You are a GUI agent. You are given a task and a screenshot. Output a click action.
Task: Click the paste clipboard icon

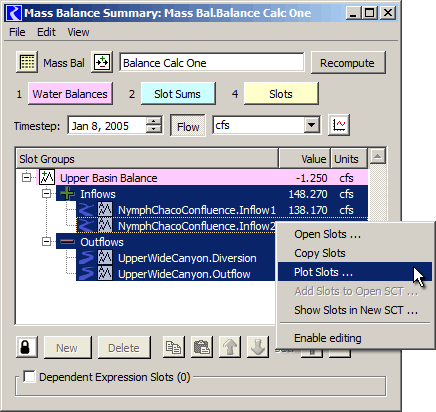point(202,347)
